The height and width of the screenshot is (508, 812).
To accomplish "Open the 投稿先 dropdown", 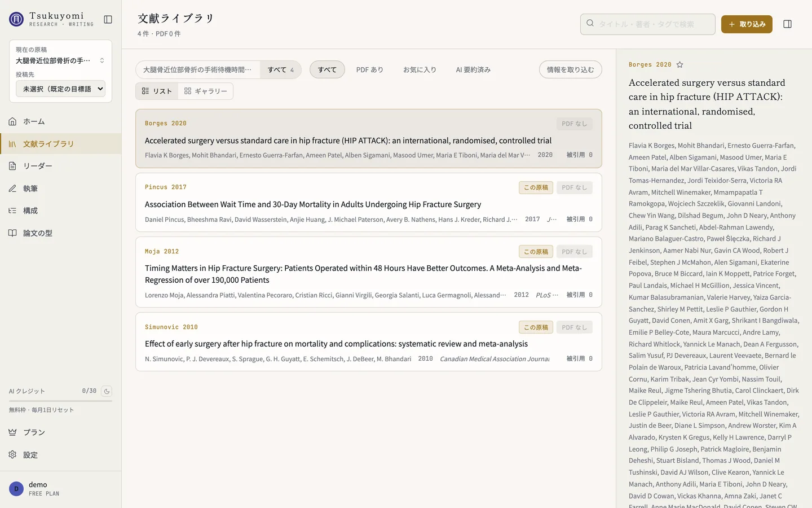I will pyautogui.click(x=61, y=89).
